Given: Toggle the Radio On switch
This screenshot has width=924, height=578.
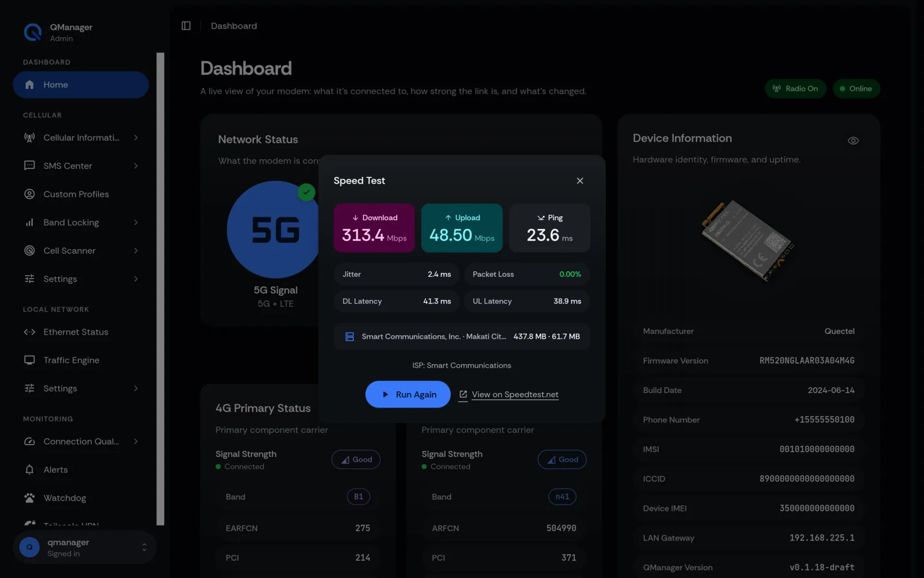Looking at the screenshot, I should pos(795,88).
